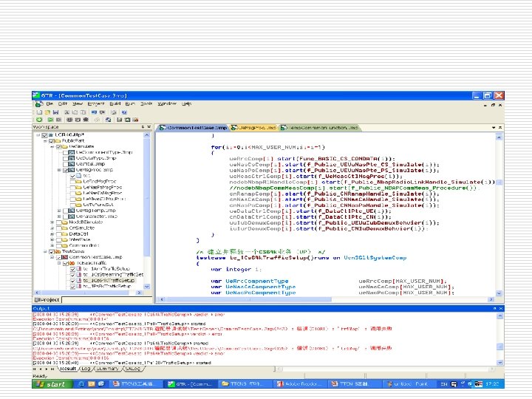Open the Project menu
This screenshot has height=399, width=532.
point(95,104)
